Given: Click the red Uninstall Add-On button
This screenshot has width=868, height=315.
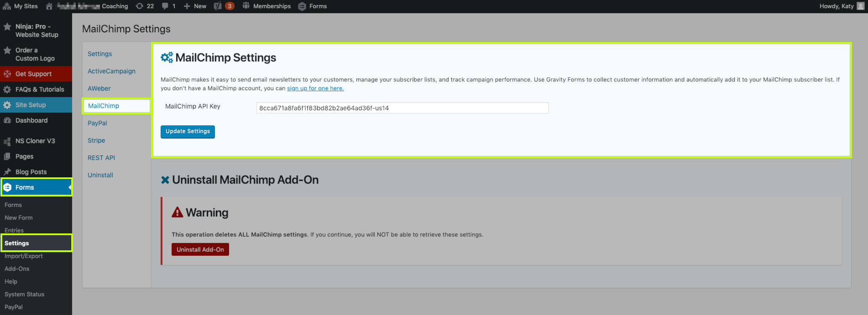Looking at the screenshot, I should 200,249.
